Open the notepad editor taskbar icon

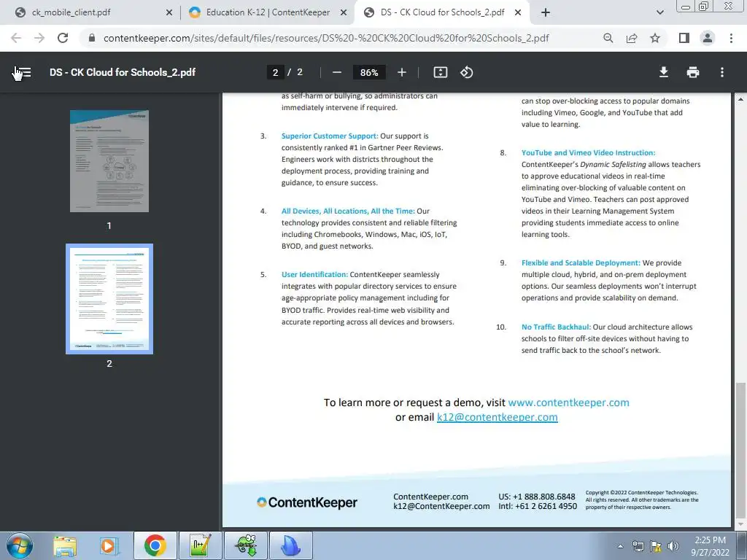200,545
